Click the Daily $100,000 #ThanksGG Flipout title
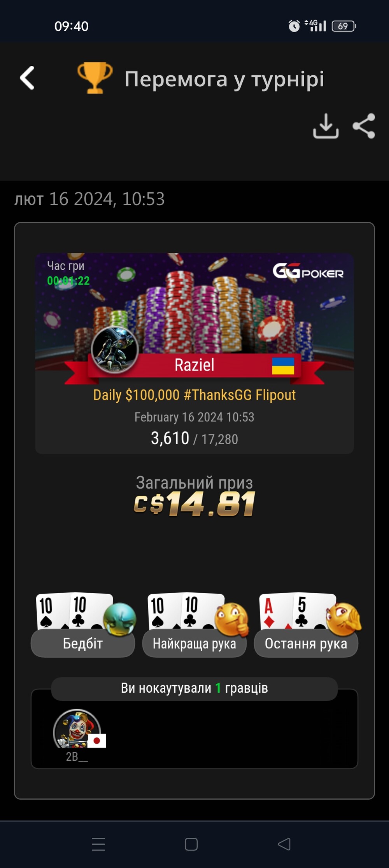 click(194, 395)
